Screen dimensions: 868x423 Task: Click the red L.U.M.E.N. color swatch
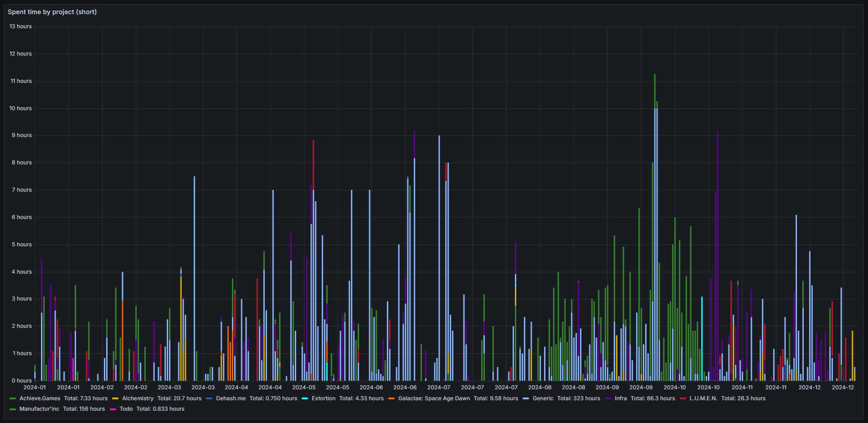tap(683, 398)
